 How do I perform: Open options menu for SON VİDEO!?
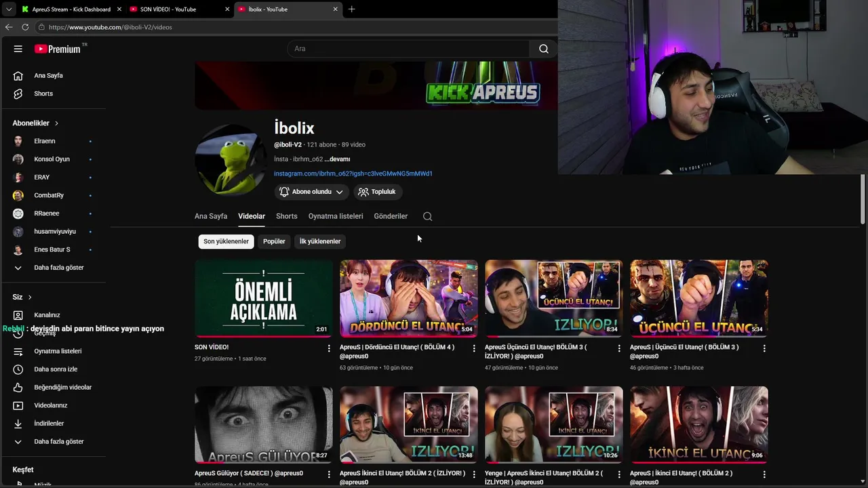click(329, 348)
